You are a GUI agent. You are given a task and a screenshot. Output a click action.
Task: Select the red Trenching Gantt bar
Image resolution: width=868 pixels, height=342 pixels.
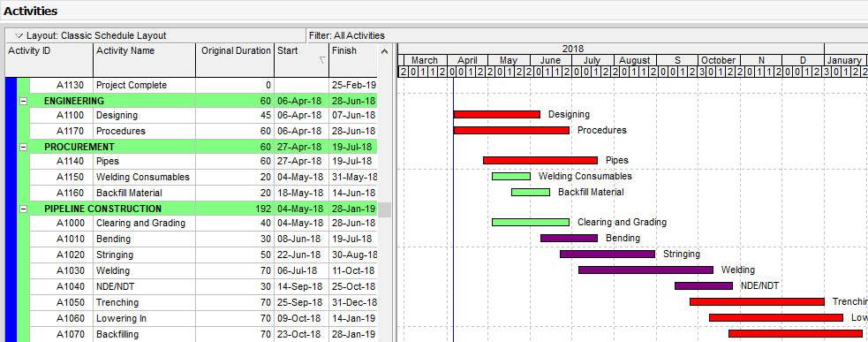[x=757, y=302]
